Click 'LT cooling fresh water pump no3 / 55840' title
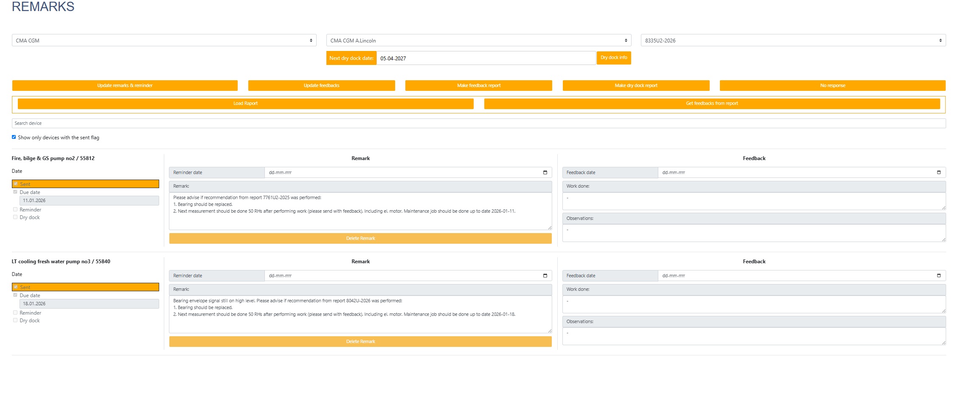Image resolution: width=980 pixels, height=394 pixels. [61, 262]
